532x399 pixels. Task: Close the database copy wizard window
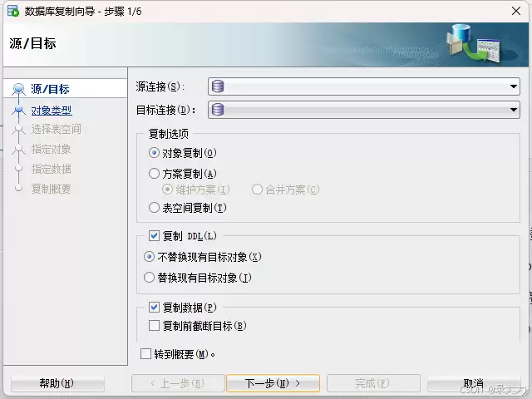point(516,11)
